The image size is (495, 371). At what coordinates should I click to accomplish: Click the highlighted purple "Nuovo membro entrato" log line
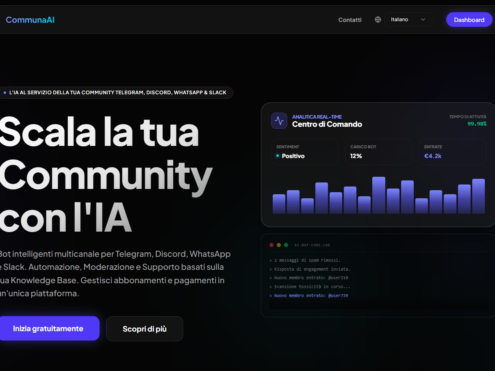[x=309, y=296]
